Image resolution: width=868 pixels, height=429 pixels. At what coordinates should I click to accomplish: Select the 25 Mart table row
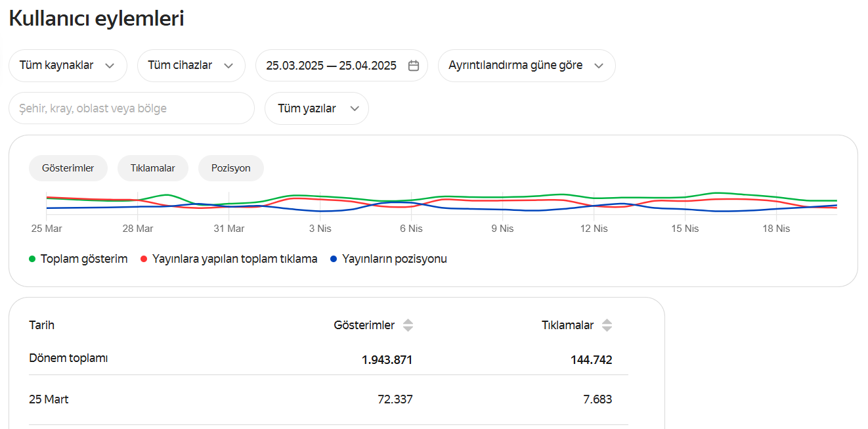49,399
